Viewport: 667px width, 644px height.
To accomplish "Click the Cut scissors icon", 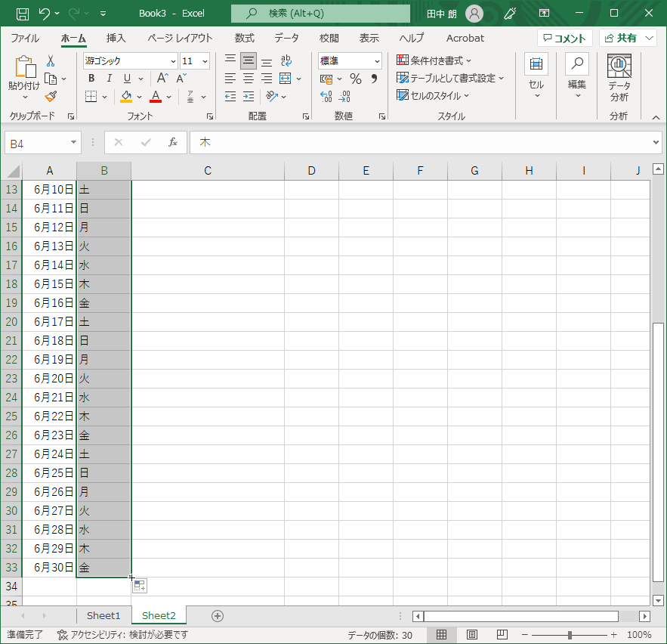I will (51, 61).
